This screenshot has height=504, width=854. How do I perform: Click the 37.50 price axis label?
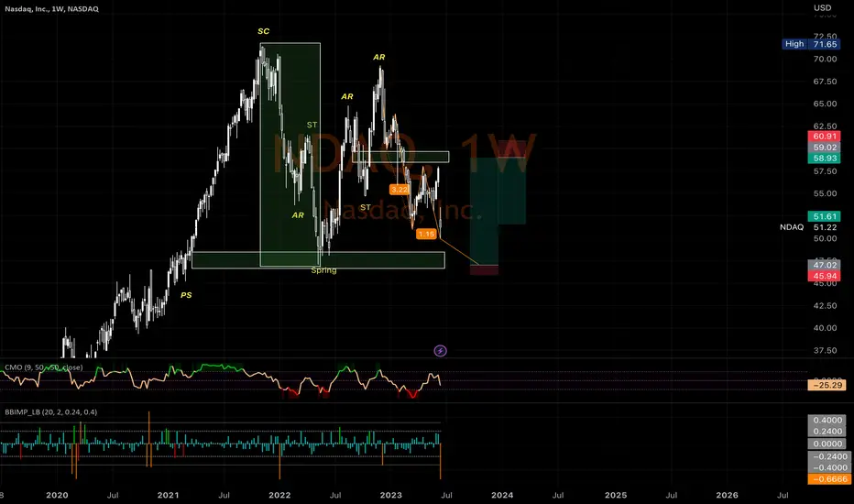pos(825,350)
